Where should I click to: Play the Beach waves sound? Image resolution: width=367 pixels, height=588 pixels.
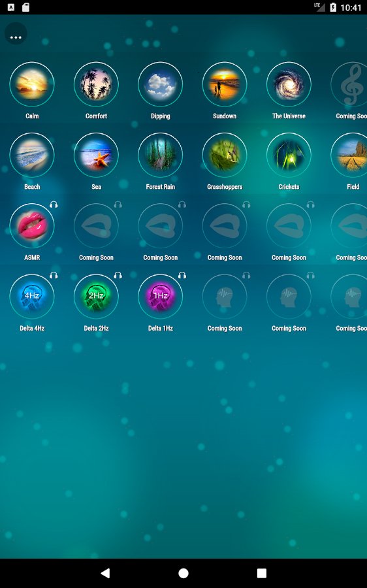point(32,155)
